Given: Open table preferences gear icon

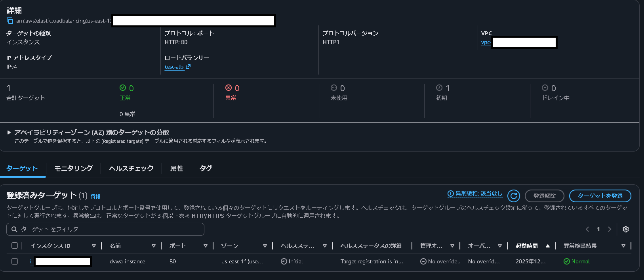Looking at the screenshot, I should [626, 229].
